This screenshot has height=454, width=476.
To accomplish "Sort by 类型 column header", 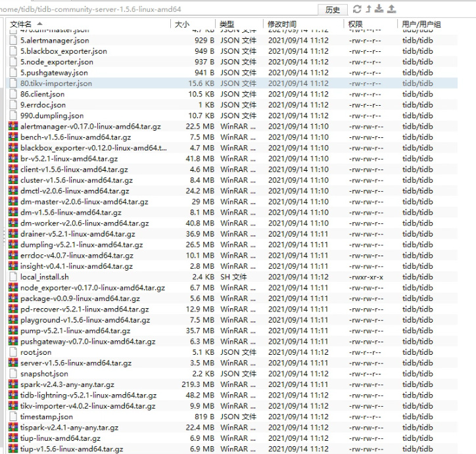I will point(239,24).
